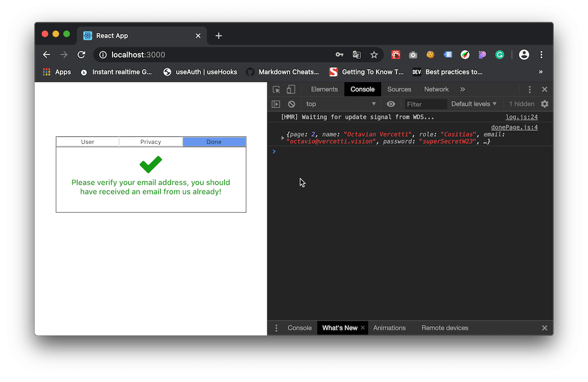588x382 pixels.
Task: Clear the console with the block icon
Action: tap(292, 104)
